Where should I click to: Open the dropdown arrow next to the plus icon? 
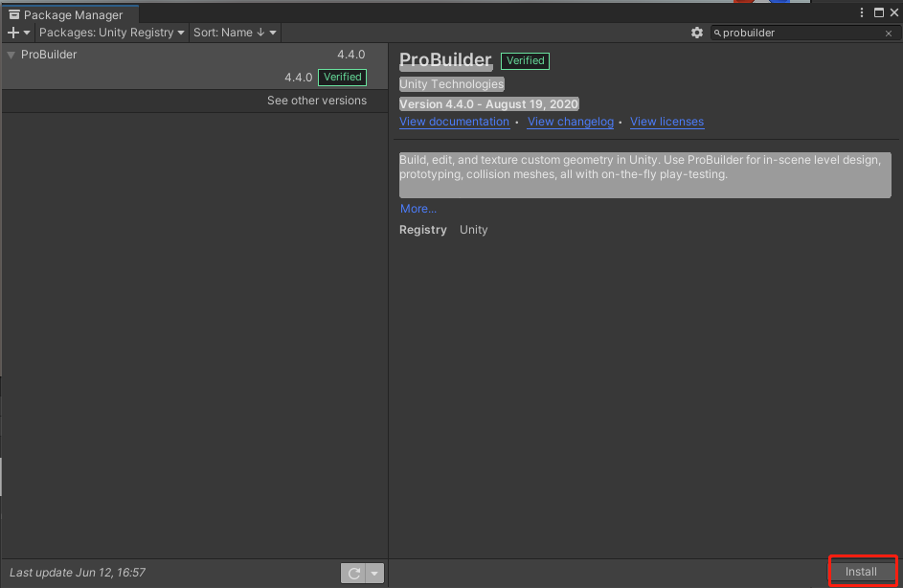[x=25, y=32]
